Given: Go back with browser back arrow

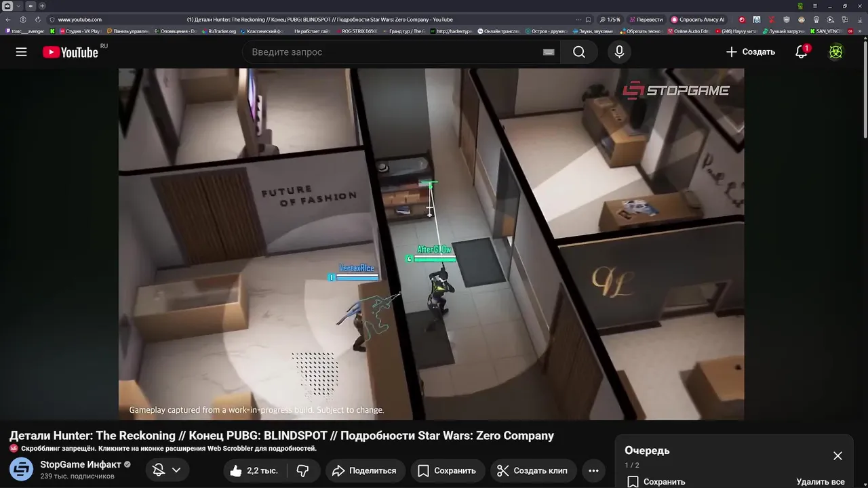Looking at the screenshot, I should 8,20.
